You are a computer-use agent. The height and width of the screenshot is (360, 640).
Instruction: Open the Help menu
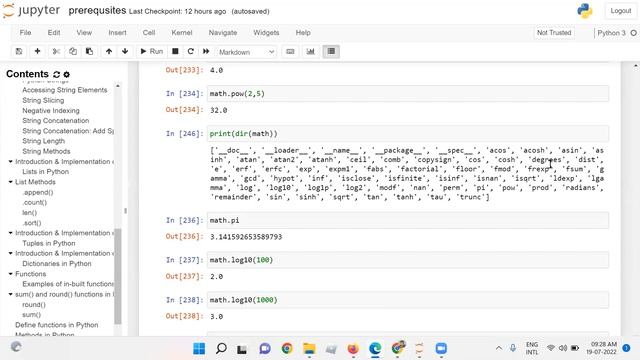pos(303,33)
